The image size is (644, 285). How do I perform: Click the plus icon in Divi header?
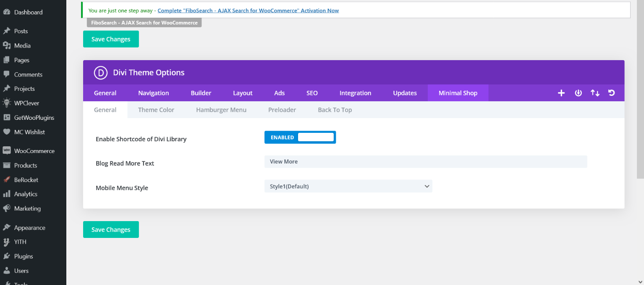(x=561, y=93)
